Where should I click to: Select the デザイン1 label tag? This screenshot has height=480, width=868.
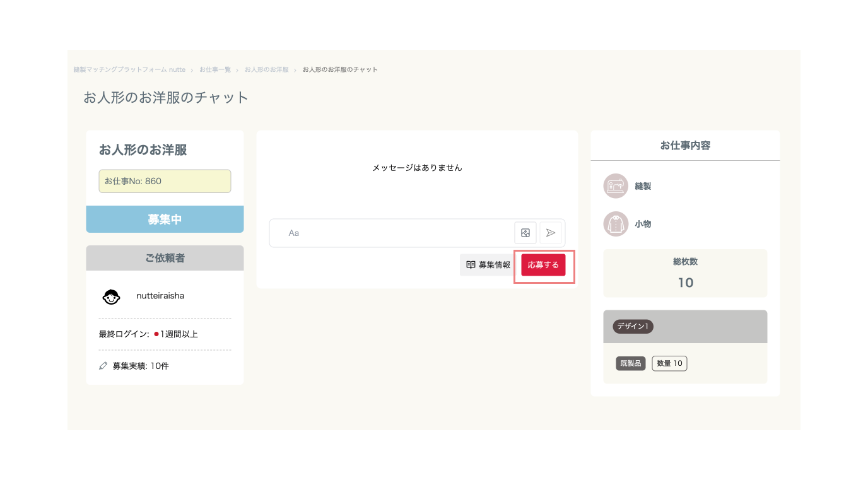pos(633,326)
